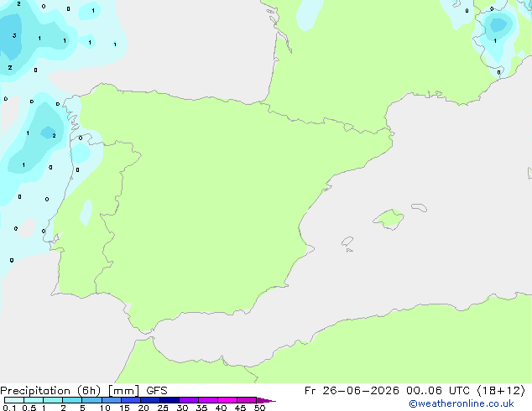Click the 5–10 mm legend swatch
The image size is (532, 411).
click(91, 400)
